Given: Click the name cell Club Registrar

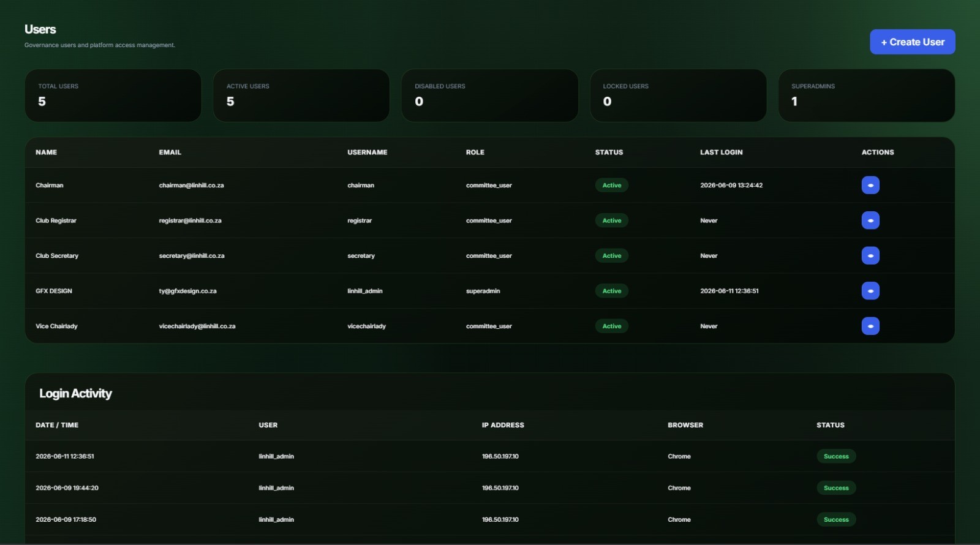Looking at the screenshot, I should click(x=56, y=220).
